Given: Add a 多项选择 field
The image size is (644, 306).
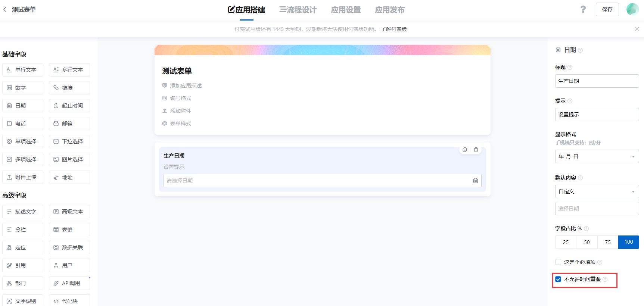Looking at the screenshot, I should click(x=23, y=159).
